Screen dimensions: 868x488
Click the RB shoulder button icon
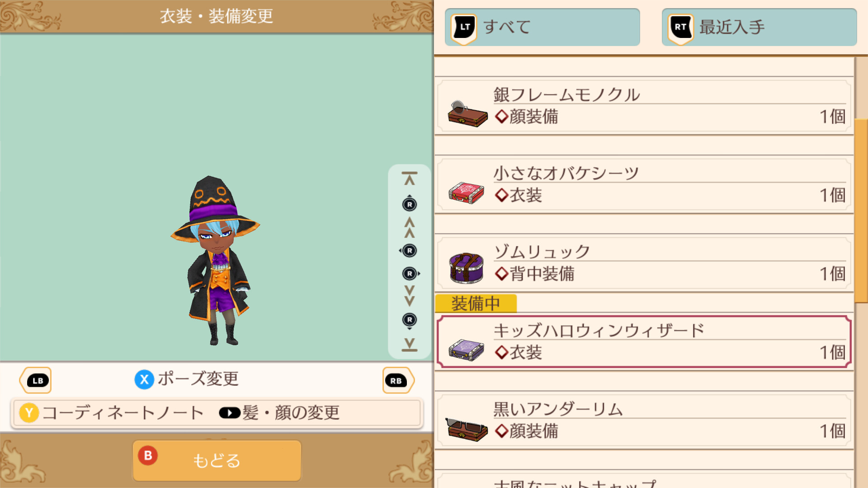click(398, 380)
